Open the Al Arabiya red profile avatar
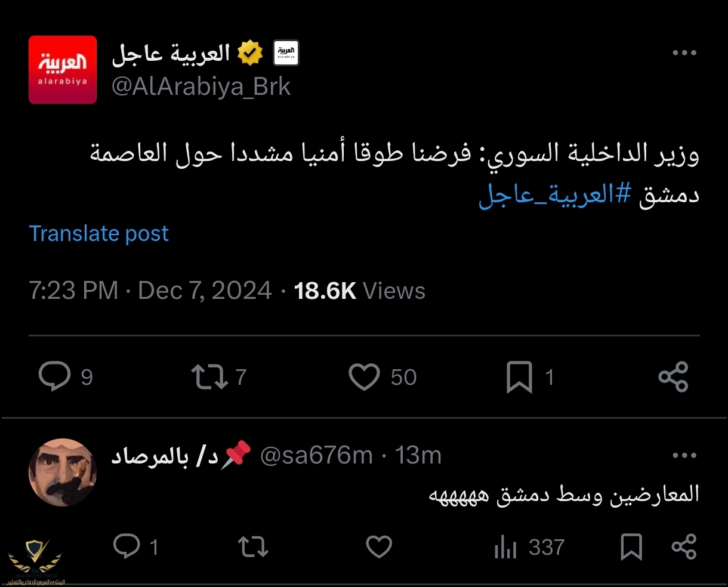This screenshot has width=728, height=587. (63, 70)
